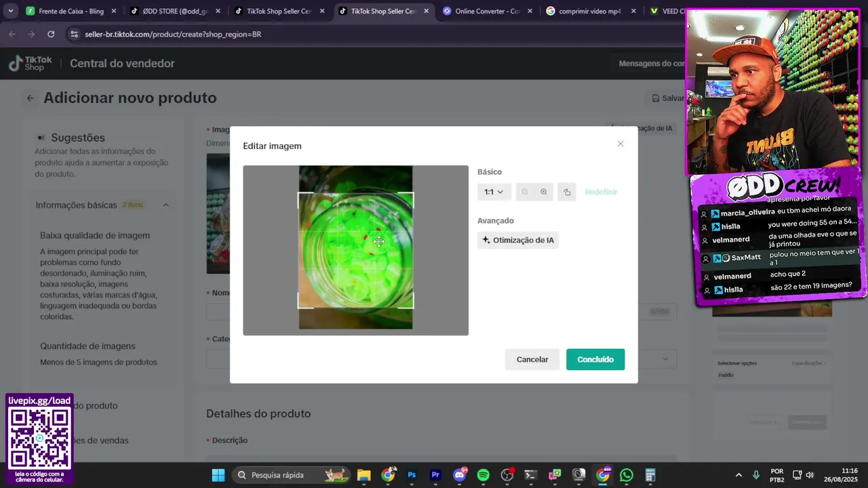Click the Concluído button
The height and width of the screenshot is (488, 868).
click(x=595, y=359)
